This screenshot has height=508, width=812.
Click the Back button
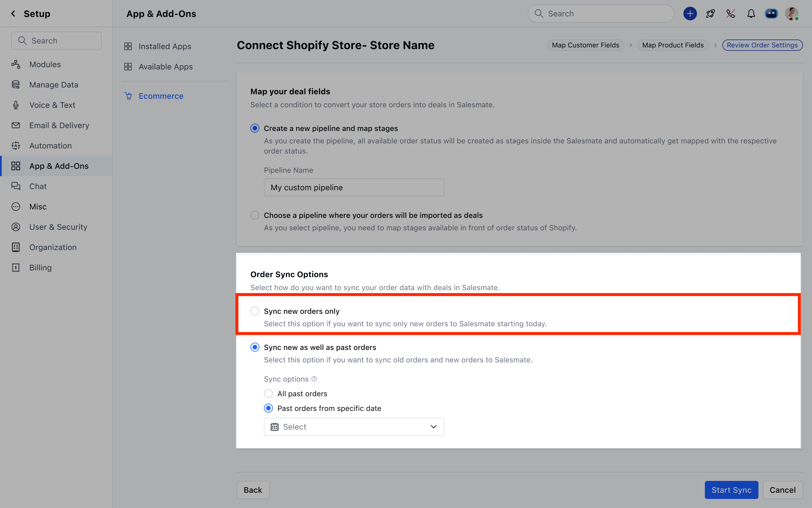253,490
